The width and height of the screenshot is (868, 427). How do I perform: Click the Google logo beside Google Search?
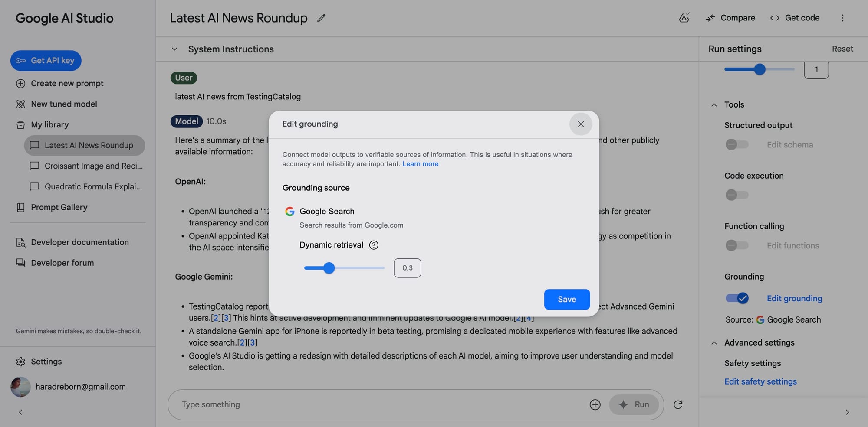[x=289, y=211]
